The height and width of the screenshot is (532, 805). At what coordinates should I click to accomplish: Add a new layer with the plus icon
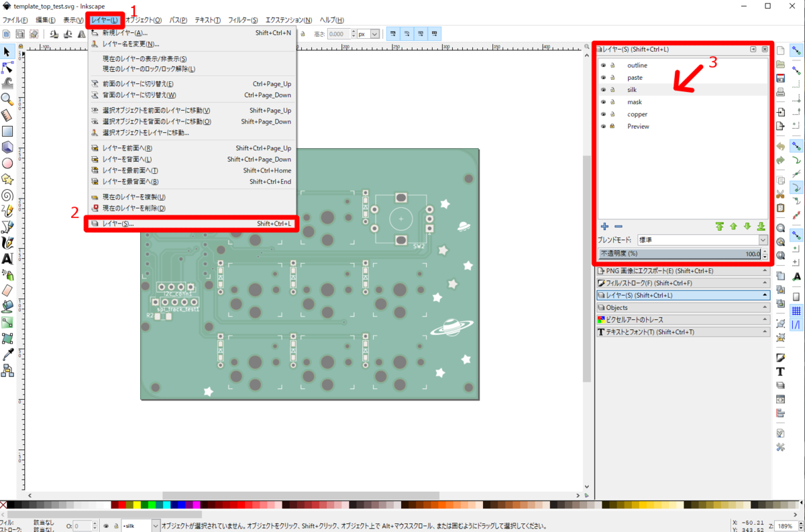click(x=604, y=226)
